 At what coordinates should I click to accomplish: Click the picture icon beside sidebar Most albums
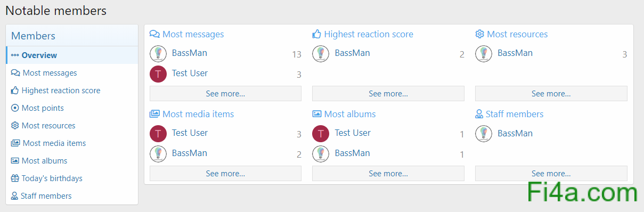[x=15, y=161]
